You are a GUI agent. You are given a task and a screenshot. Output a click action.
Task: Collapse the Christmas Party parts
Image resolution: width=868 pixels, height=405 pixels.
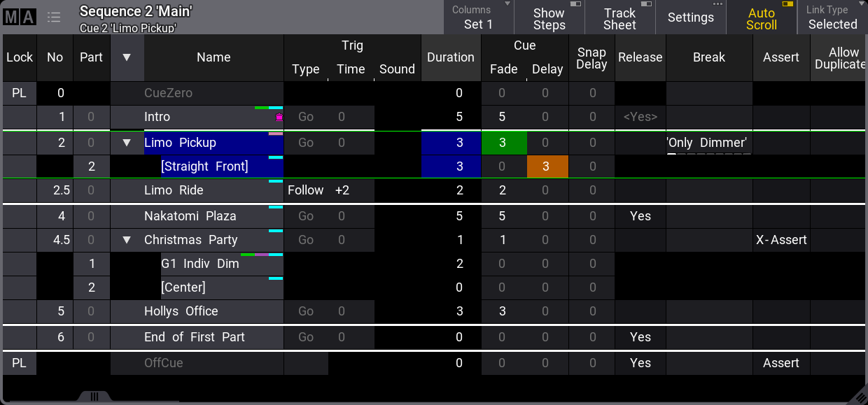(x=126, y=239)
